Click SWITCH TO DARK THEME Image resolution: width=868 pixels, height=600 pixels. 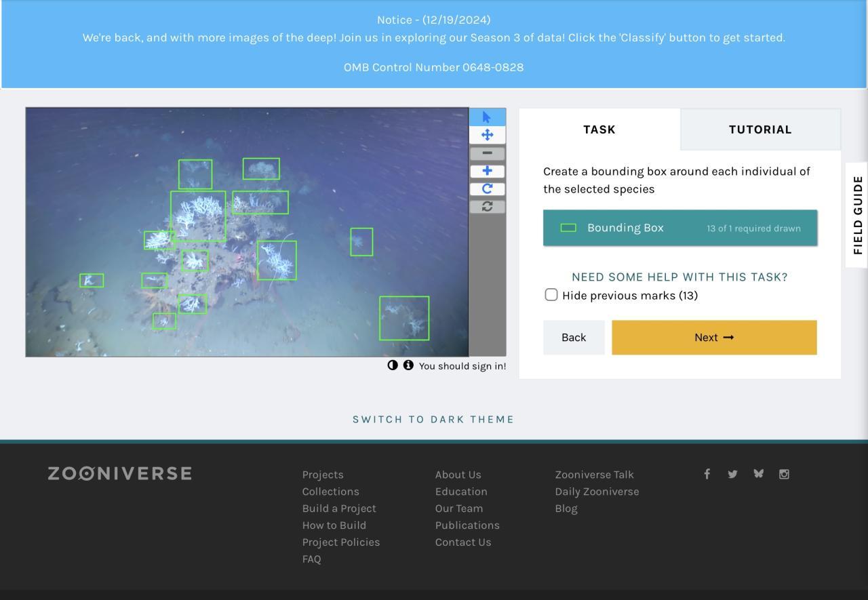pyautogui.click(x=433, y=419)
